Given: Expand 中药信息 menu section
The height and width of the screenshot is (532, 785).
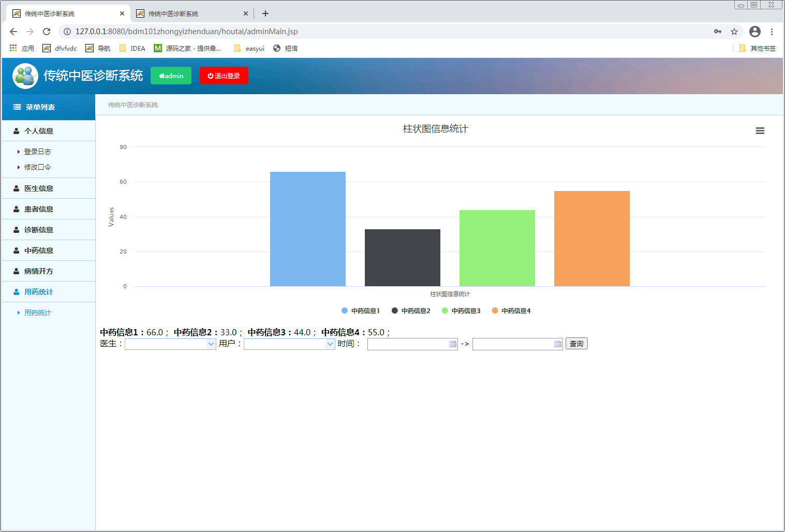Looking at the screenshot, I should point(49,250).
